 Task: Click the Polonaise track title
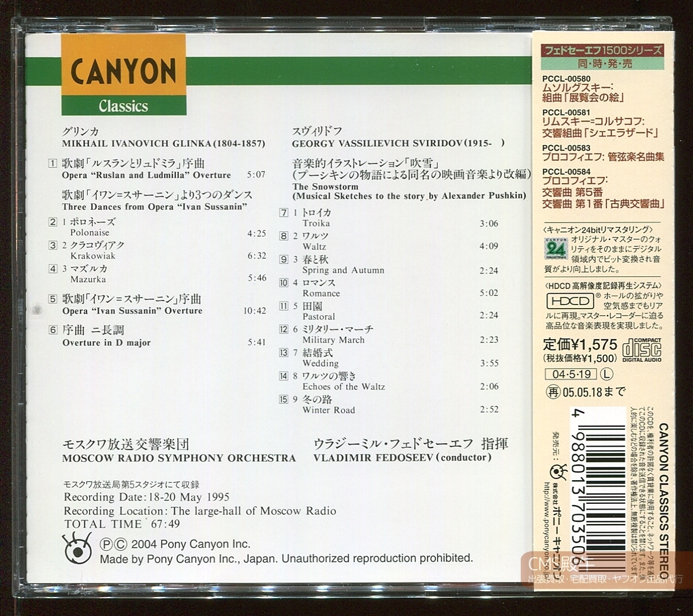point(90,232)
